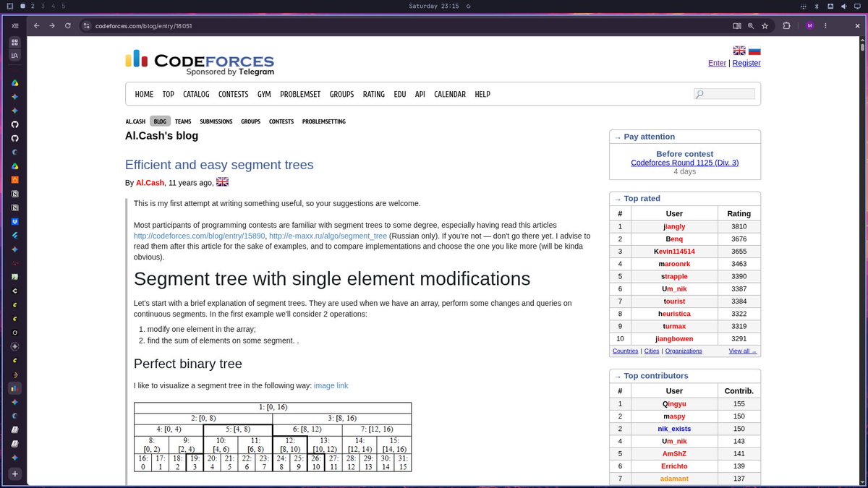The image size is (868, 488).
Task: Toggle the vertical tabs sidebar button
Action: [x=14, y=25]
